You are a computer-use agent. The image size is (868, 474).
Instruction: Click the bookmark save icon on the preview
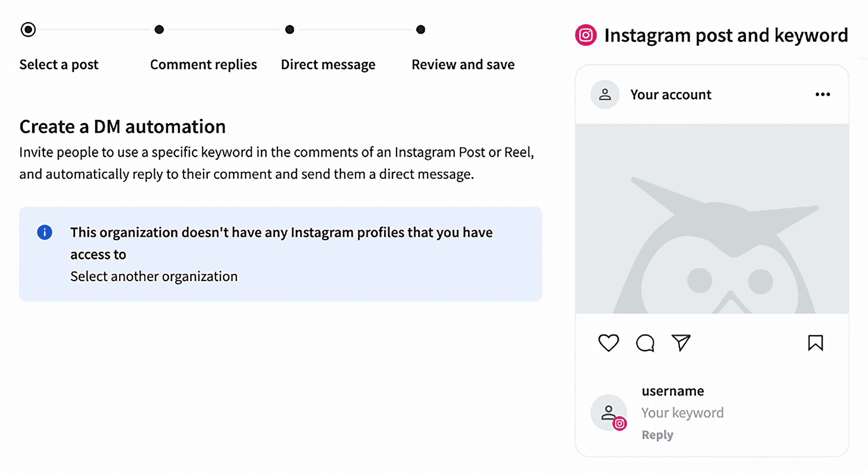click(x=815, y=343)
